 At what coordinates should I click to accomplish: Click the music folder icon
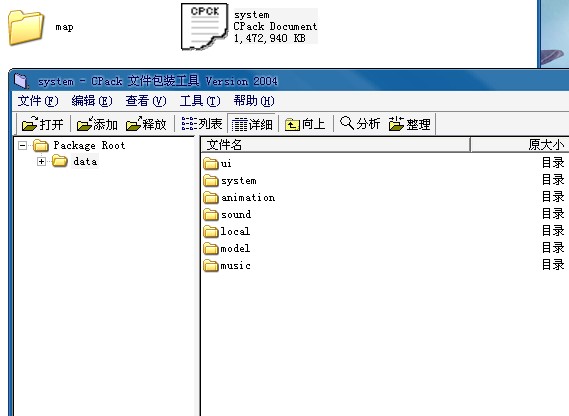coord(211,265)
